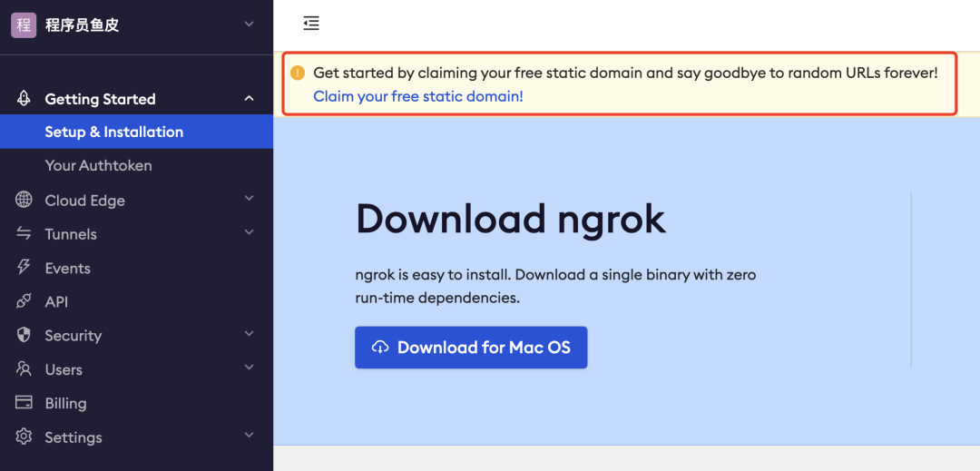Click the Billing card icon

click(x=24, y=403)
